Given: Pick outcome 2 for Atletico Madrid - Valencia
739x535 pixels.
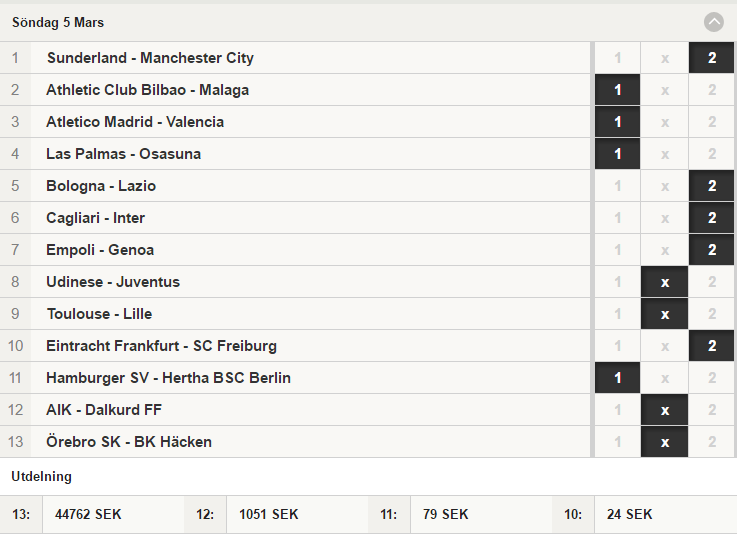Looking at the screenshot, I should (712, 122).
